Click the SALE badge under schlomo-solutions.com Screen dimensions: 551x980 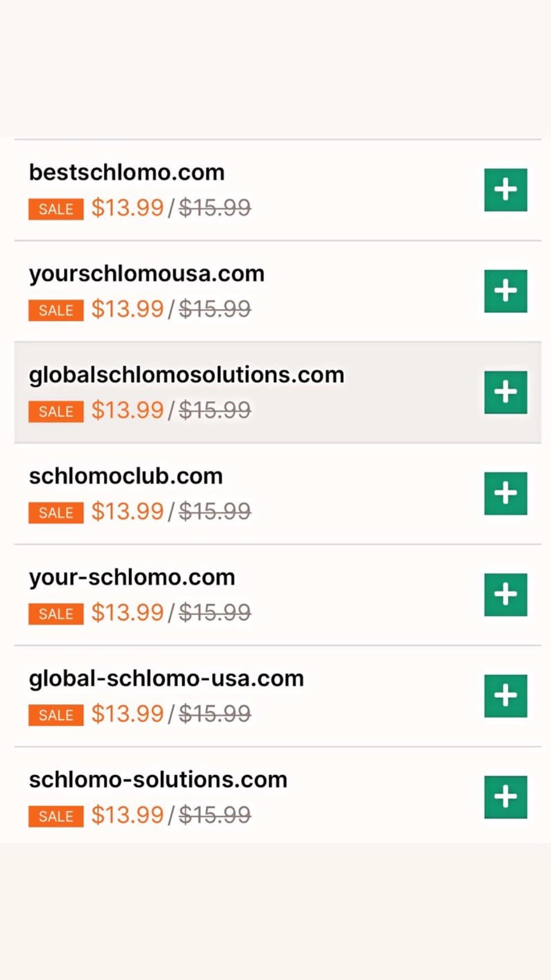[x=56, y=816]
